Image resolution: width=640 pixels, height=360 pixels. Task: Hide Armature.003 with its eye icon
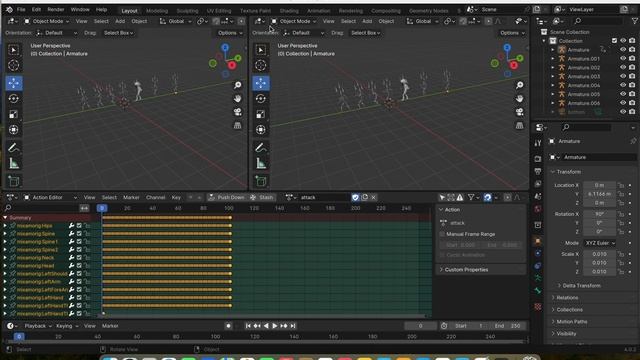[x=623, y=76]
